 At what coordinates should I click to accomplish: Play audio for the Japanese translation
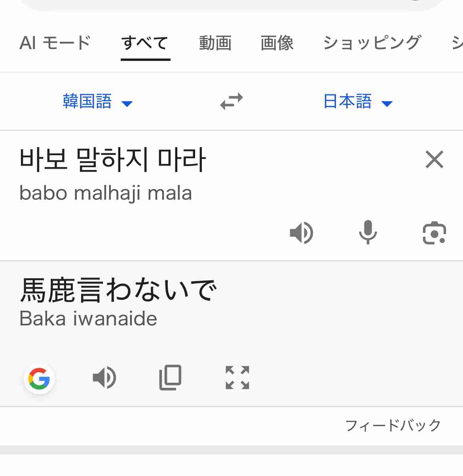point(104,378)
